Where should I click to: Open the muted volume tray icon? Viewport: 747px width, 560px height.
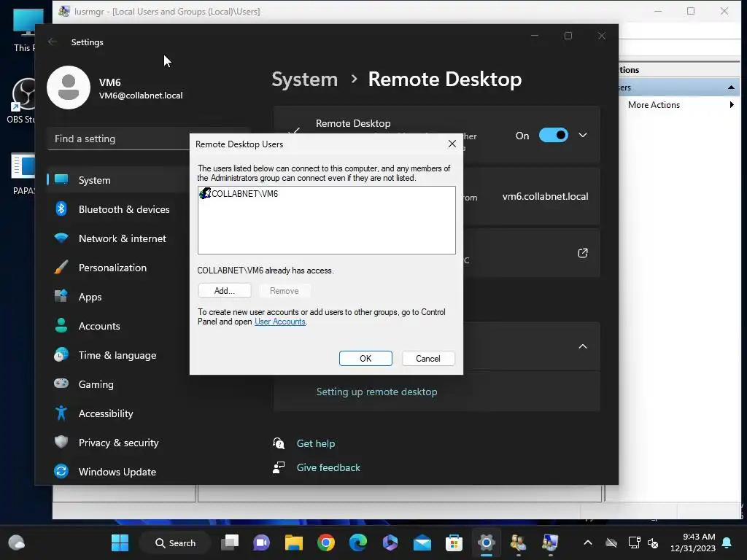[x=653, y=542]
